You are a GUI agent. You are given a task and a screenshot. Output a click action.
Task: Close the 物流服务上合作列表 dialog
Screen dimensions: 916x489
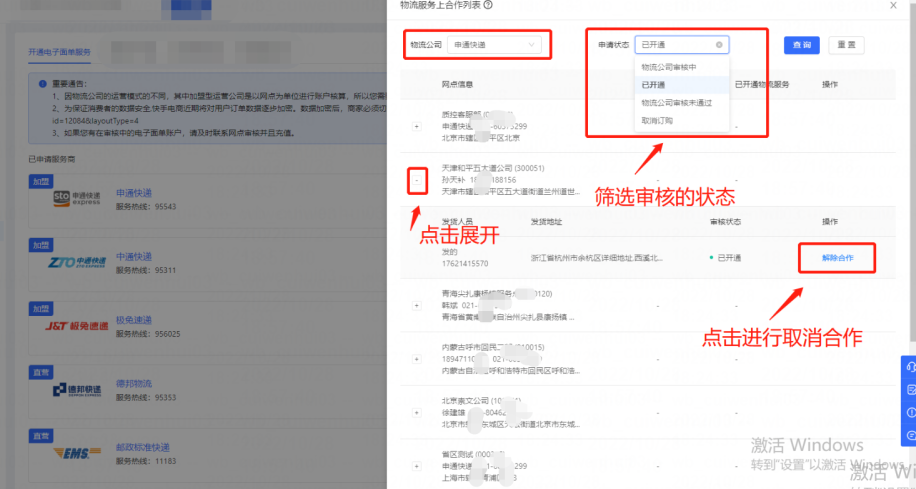[x=893, y=5]
